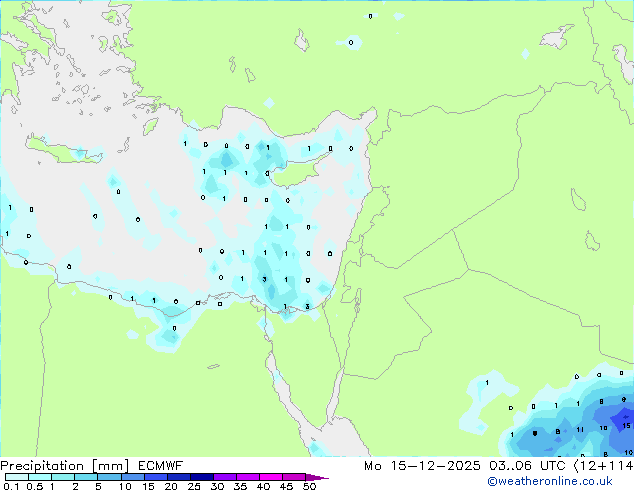Click the '(12+114' forecast run text
The width and height of the screenshot is (634, 490).
coord(603,466)
